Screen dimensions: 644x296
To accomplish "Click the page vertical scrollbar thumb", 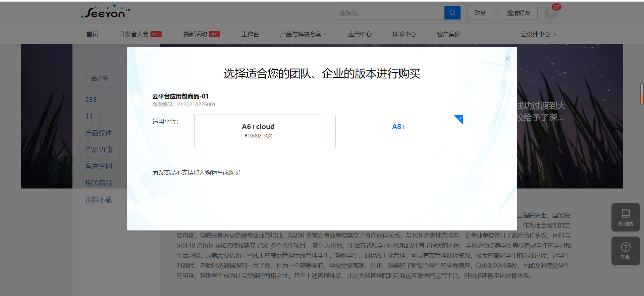I will [x=642, y=94].
